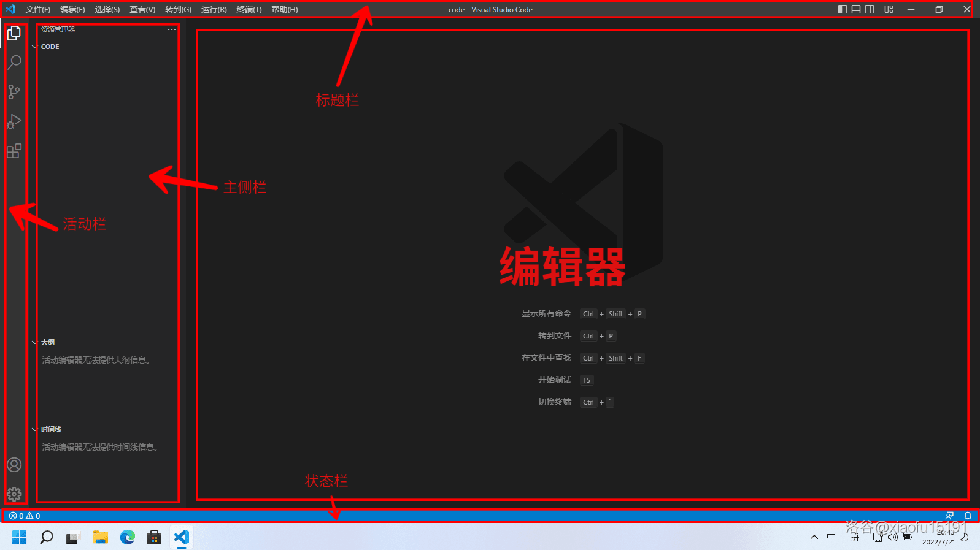Open the Explorer view in activity bar
The width and height of the screenshot is (980, 550).
coord(14,33)
